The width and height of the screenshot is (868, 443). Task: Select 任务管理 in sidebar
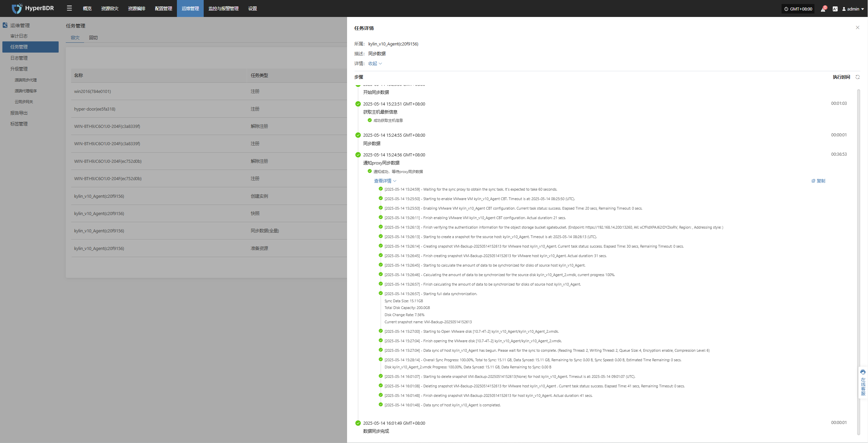click(31, 47)
